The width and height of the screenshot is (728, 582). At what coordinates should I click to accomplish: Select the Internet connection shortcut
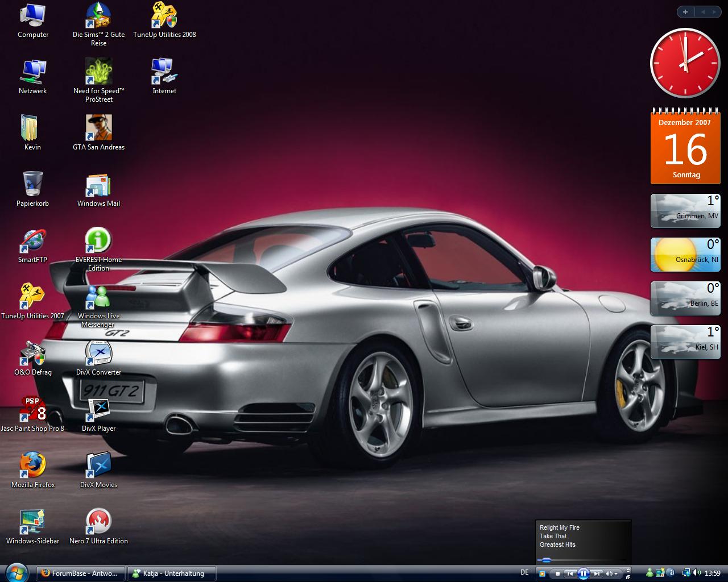164,77
